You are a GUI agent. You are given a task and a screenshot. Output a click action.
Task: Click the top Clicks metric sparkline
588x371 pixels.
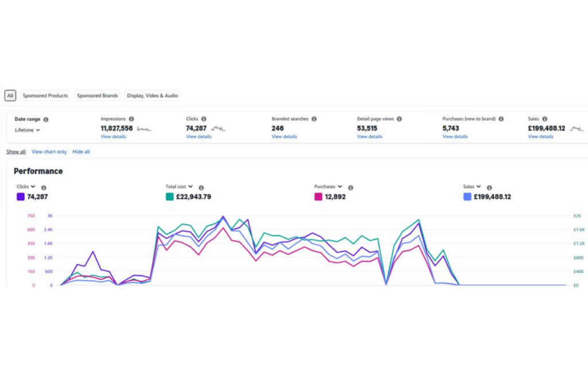218,129
